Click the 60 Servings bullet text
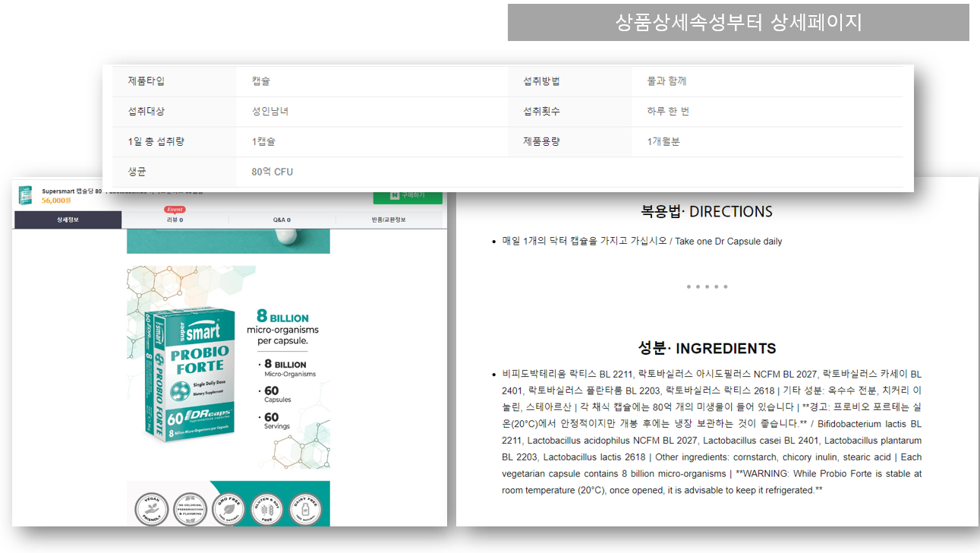Screen dimensions: 980x553 point(277,421)
